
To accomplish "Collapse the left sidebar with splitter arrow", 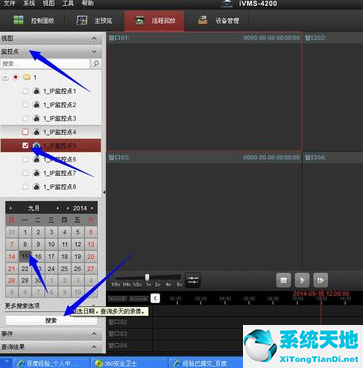I will coord(104,192).
